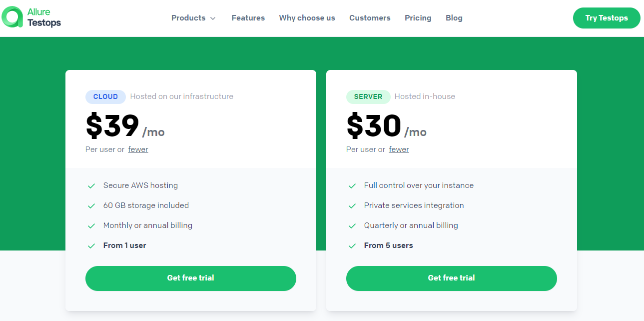The width and height of the screenshot is (644, 321).
Task: Click checkmark next to Monthly or annual billing
Action: [91, 226]
